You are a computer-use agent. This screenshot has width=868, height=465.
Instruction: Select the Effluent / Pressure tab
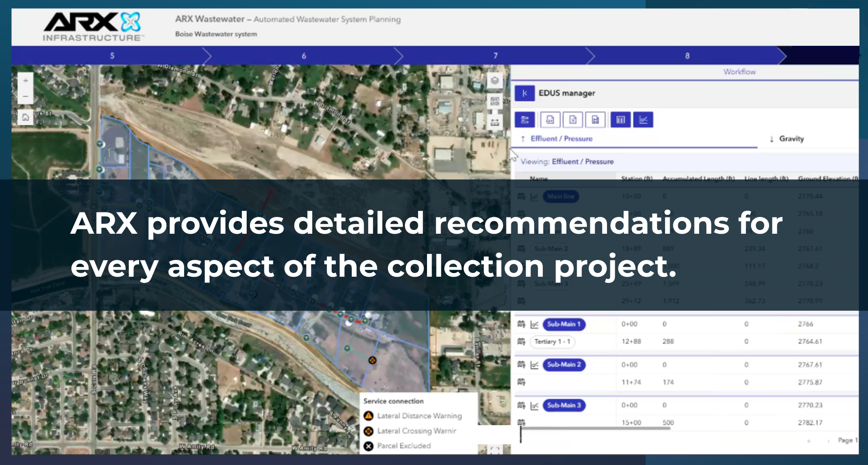coord(561,139)
